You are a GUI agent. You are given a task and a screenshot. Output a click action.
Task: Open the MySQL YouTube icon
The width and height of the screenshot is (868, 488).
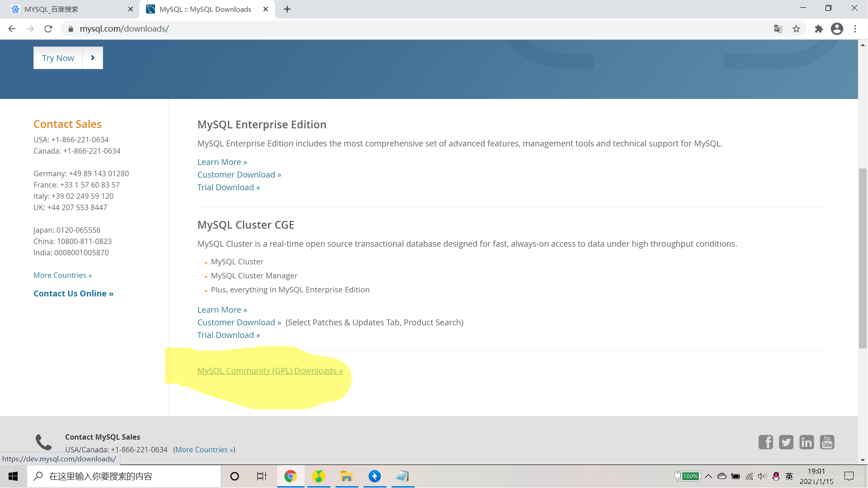coord(827,442)
